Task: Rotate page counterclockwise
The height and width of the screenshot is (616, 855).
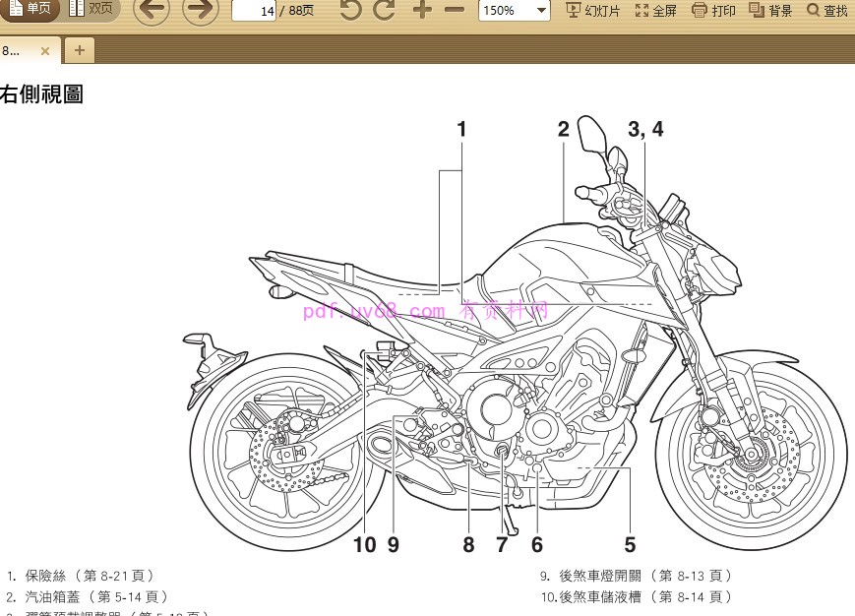Action: click(350, 11)
